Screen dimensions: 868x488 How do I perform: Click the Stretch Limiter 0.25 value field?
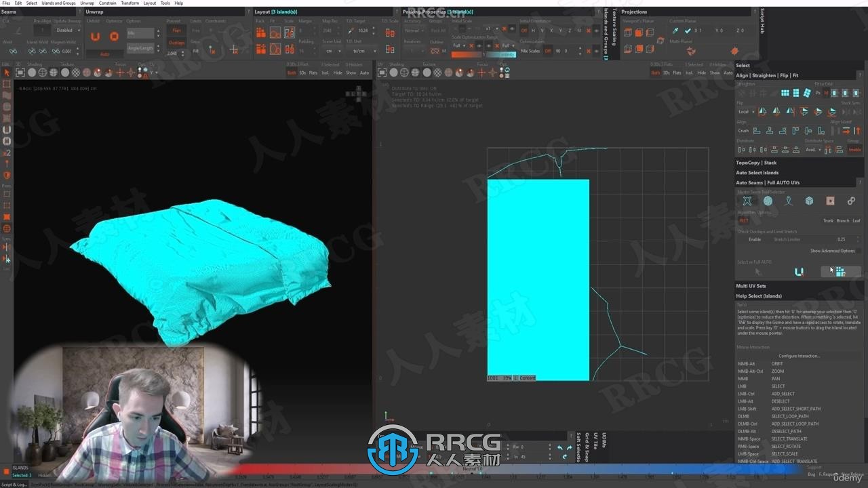tap(842, 239)
